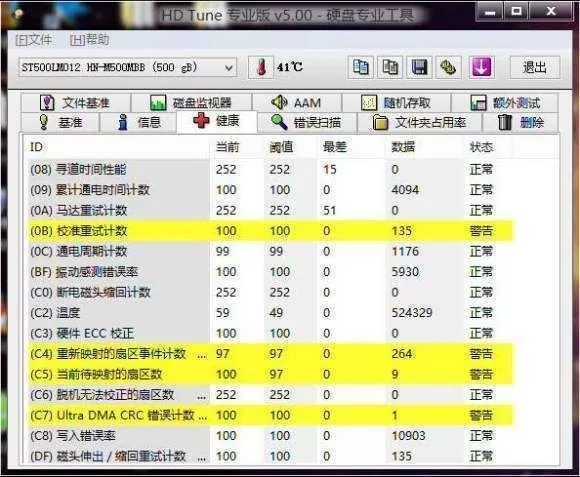Click the 退出 exit button

coord(535,67)
